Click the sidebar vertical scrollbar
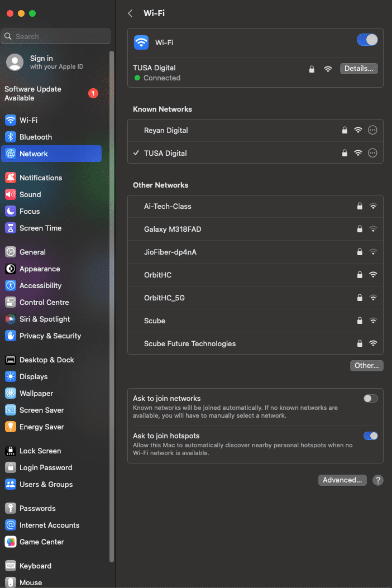This screenshot has height=588, width=392. (x=112, y=307)
